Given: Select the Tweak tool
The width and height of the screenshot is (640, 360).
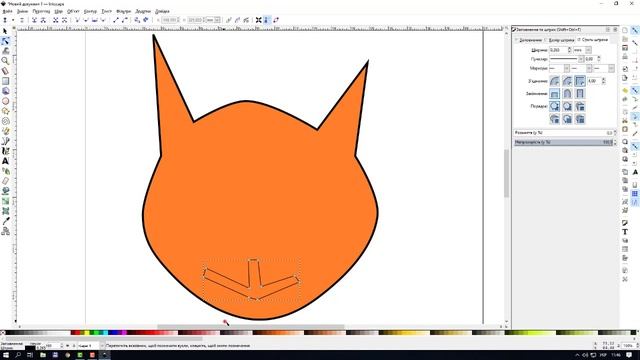Looking at the screenshot, I should 5,51.
